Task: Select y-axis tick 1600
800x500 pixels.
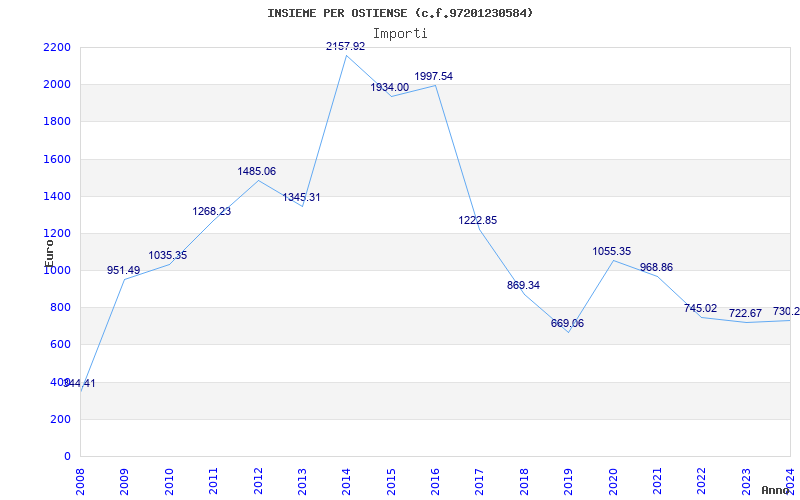Action: pyautogui.click(x=57, y=159)
